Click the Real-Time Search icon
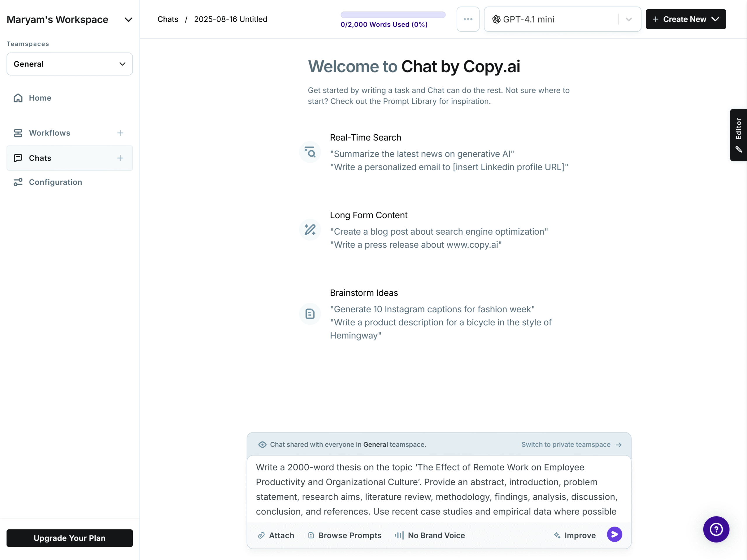This screenshot has height=560, width=747. (310, 152)
